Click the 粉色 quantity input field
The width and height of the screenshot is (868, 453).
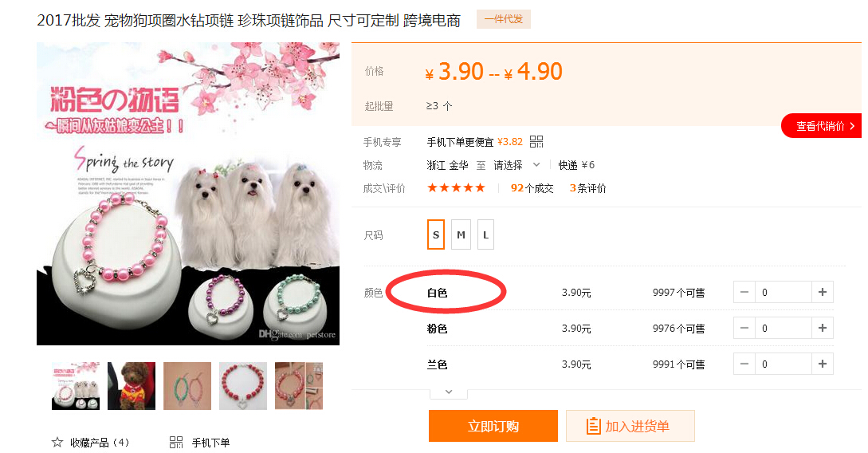pos(784,328)
